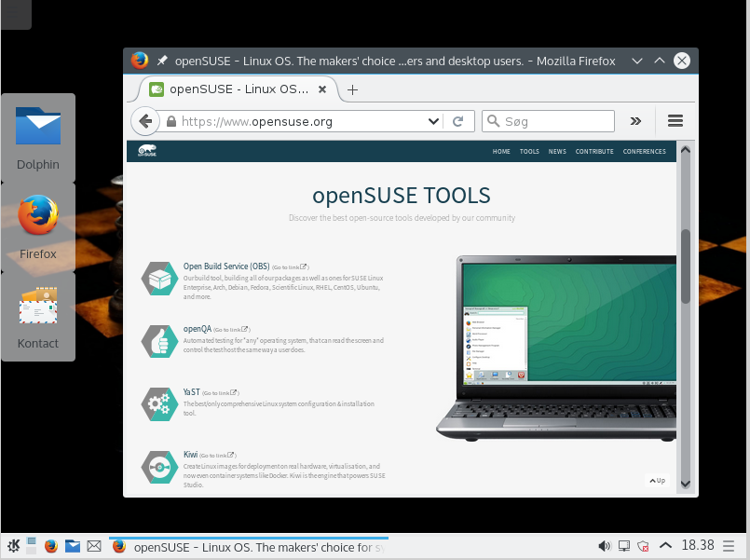This screenshot has width=750, height=560.
Task: Open CONTRIBUTE in site navigation
Action: coord(594,151)
